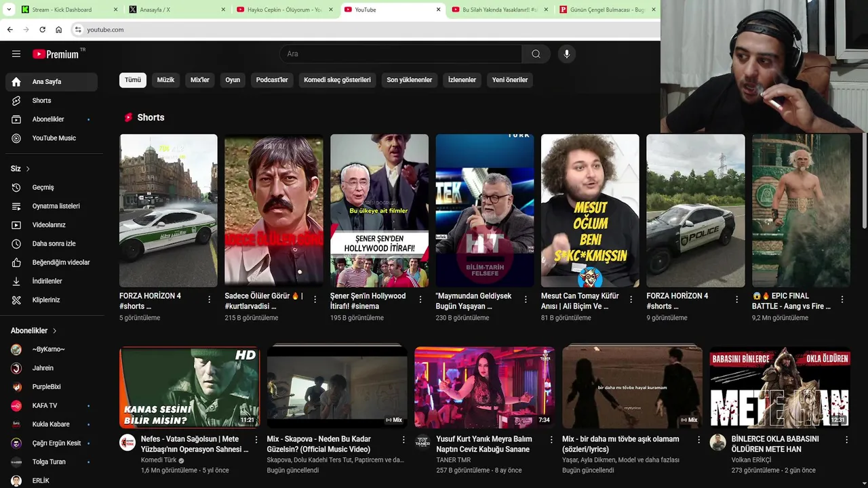The width and height of the screenshot is (868, 488).
Task: Open ~ByKarno~ subscription channel
Action: click(x=52, y=349)
